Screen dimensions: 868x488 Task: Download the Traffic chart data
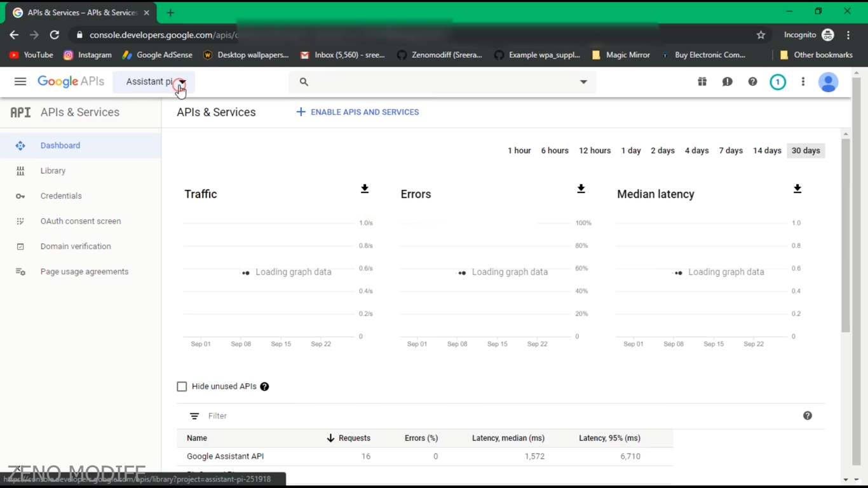pos(365,189)
